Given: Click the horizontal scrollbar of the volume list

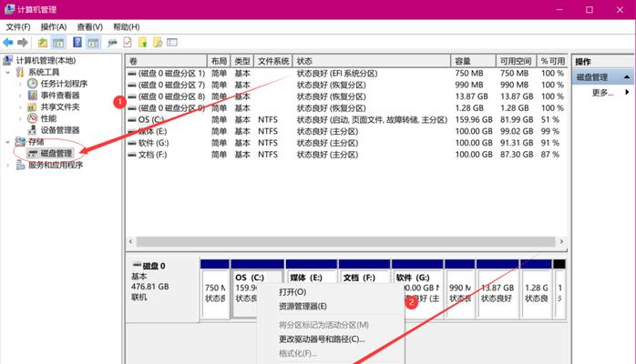Looking at the screenshot, I should 345,242.
